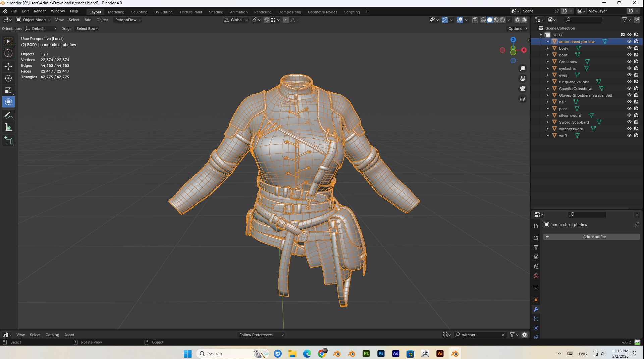
Task: Open the Modifiers properties tab
Action: 536,309
